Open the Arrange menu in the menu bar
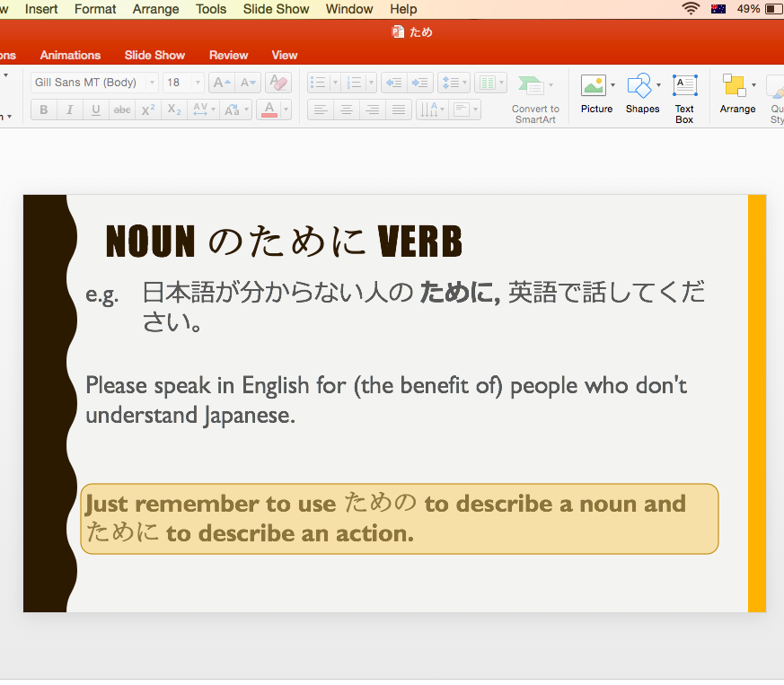784x685 pixels. pyautogui.click(x=155, y=9)
